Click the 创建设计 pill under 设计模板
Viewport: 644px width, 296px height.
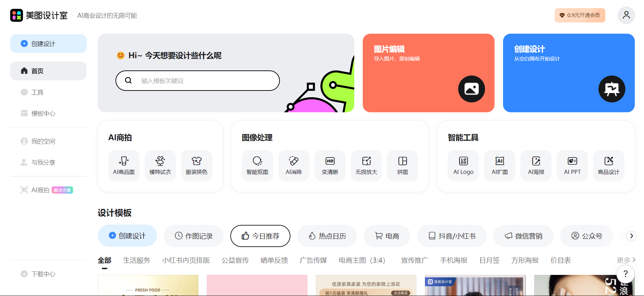[x=127, y=236]
